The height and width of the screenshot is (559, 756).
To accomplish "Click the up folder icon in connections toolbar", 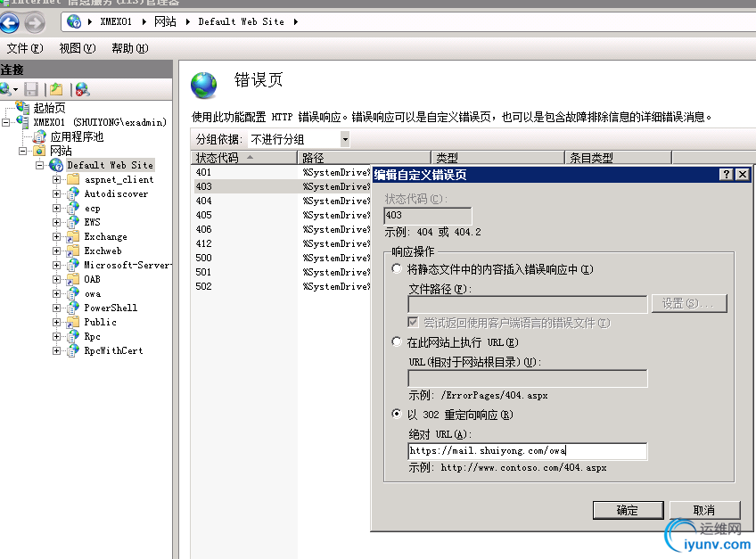I will point(55,88).
